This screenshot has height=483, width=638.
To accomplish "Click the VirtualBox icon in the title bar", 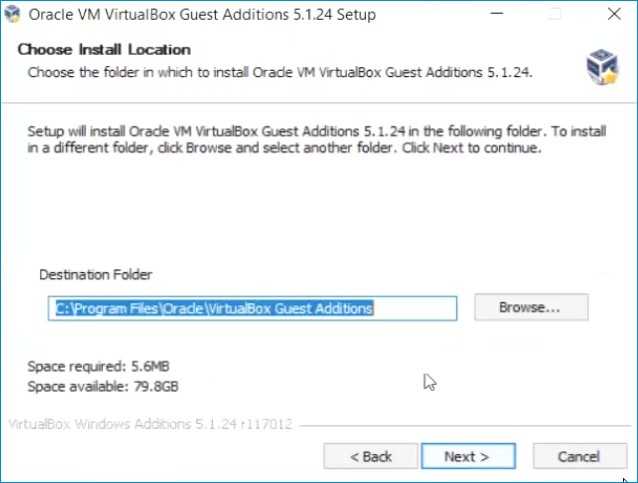I will 12,14.
